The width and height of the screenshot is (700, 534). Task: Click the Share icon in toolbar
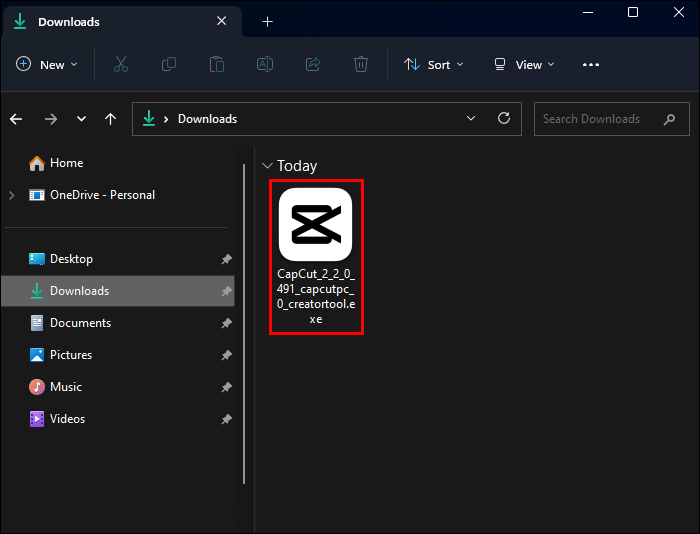click(x=313, y=64)
